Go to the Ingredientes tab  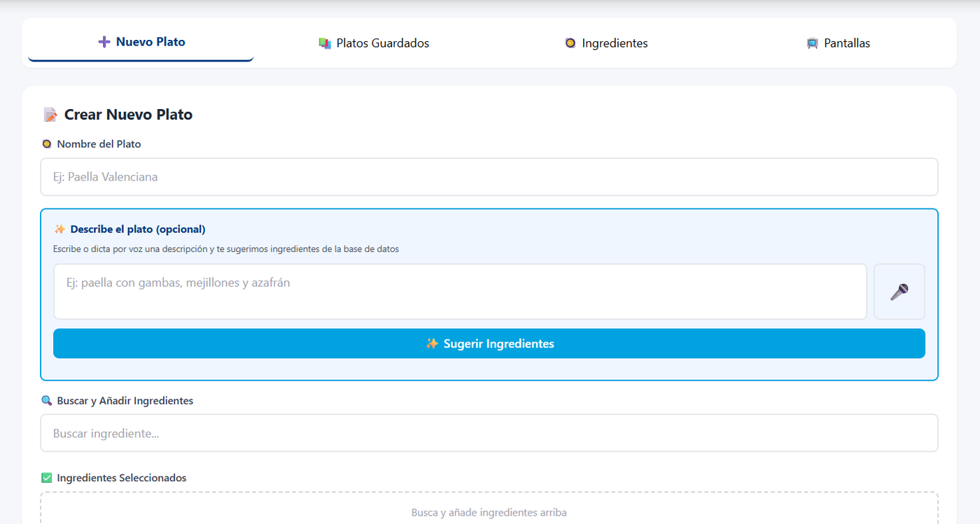coord(606,43)
